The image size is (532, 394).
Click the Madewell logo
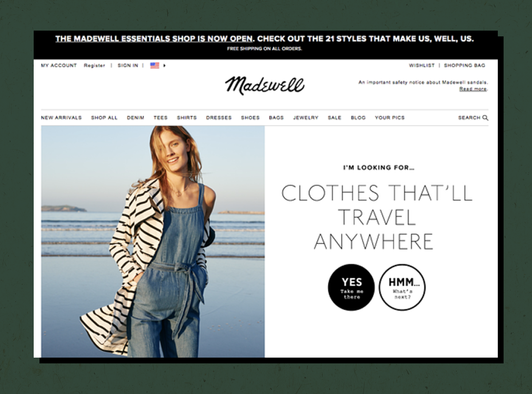coord(265,85)
